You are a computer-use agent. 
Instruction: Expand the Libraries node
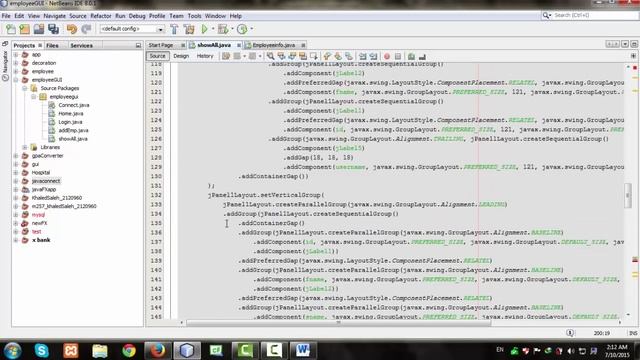[24, 147]
